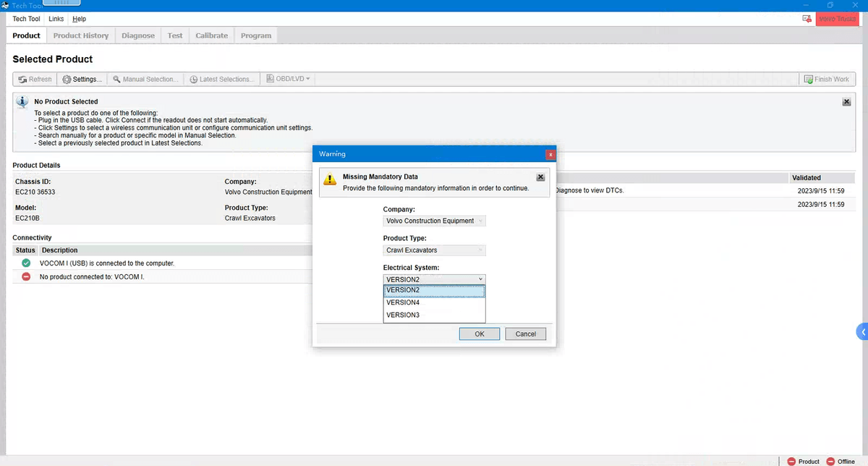Close the No Product Selected info panel
This screenshot has width=868, height=466.
point(846,102)
